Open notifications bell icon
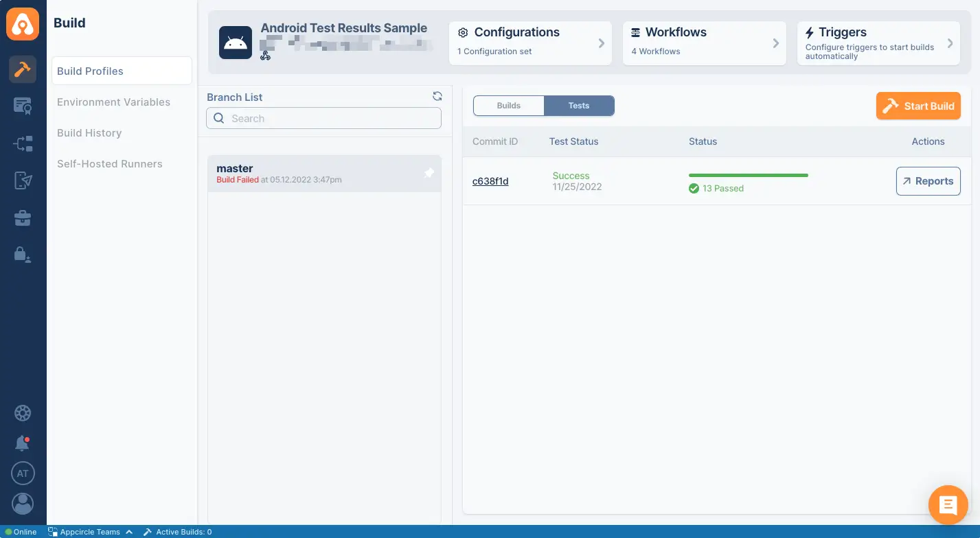This screenshot has height=538, width=980. tap(23, 443)
